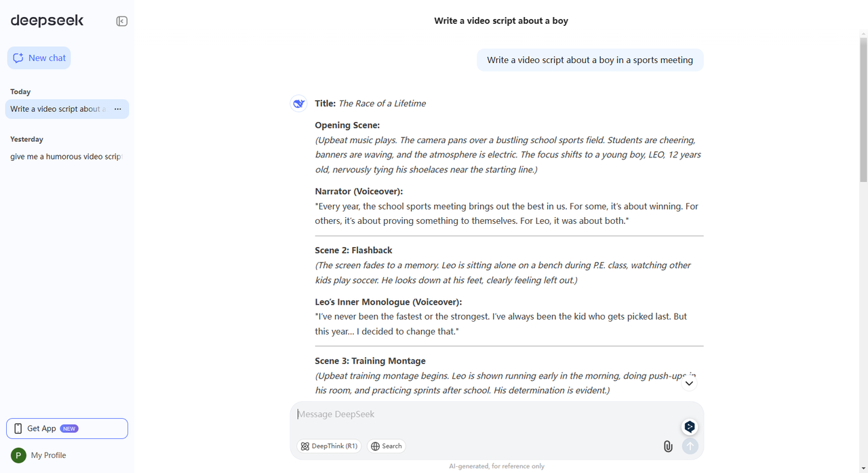Collapse the sidebar panel icon
Viewport: 868px width, 473px height.
coord(122,21)
